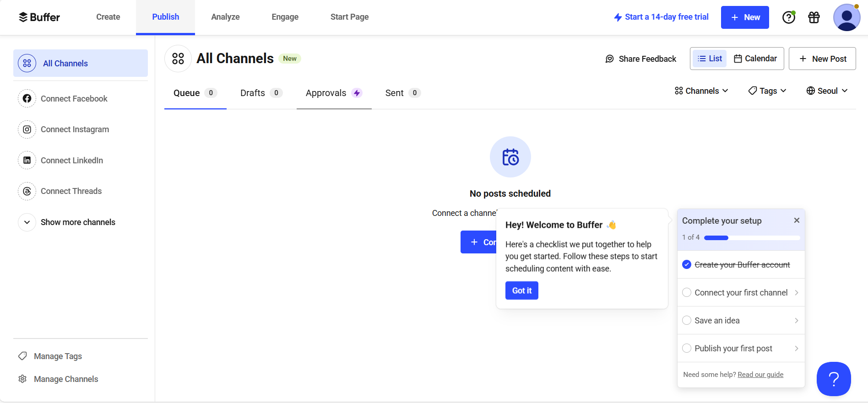
Task: Click the blue New button
Action: tap(745, 17)
